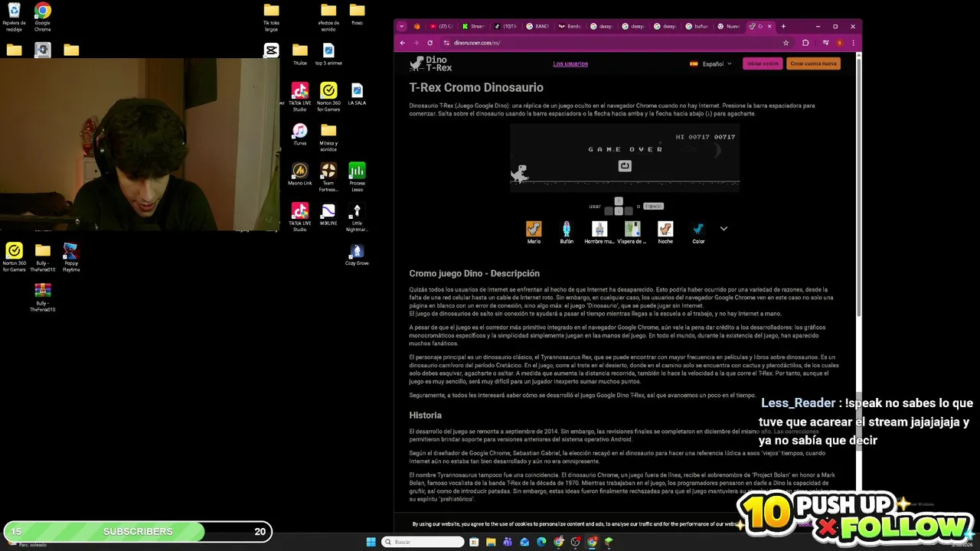Open Microsoft Store from the taskbar
This screenshot has width=980, height=551.
tap(474, 542)
